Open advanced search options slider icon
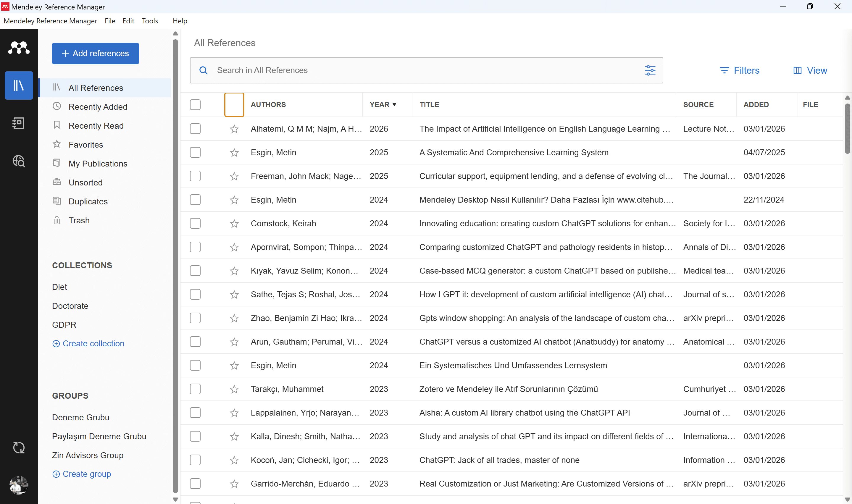Screen dimensions: 852x504 650,70
